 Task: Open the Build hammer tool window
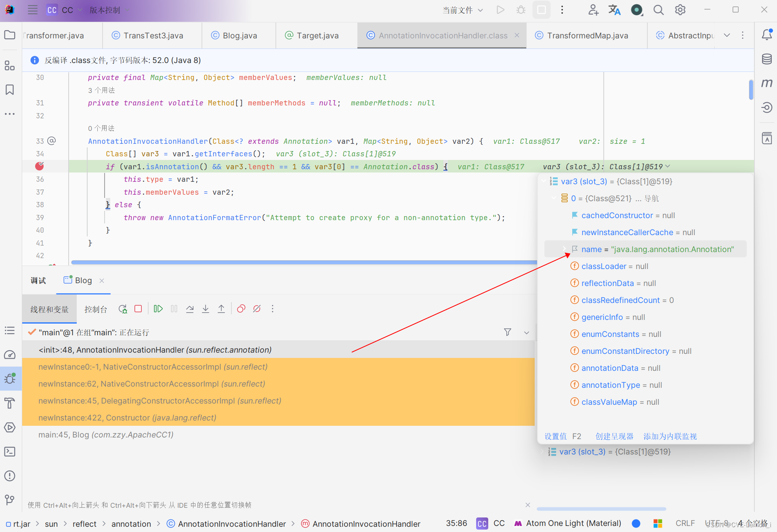(10, 403)
